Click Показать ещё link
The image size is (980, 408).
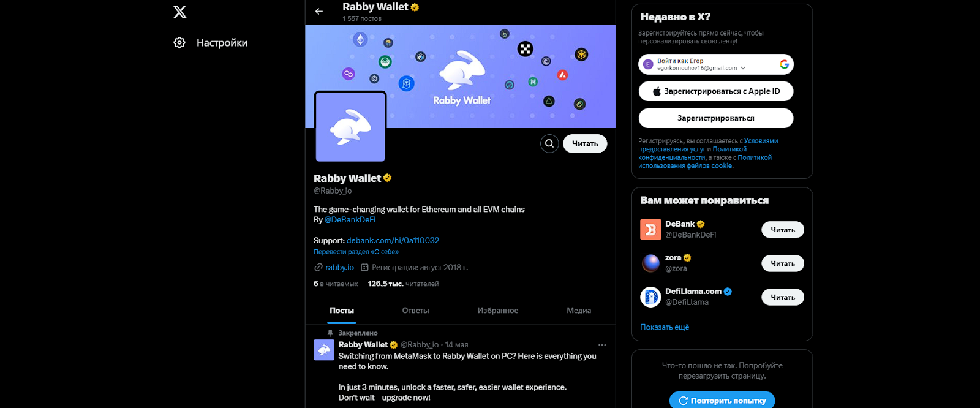(x=665, y=327)
